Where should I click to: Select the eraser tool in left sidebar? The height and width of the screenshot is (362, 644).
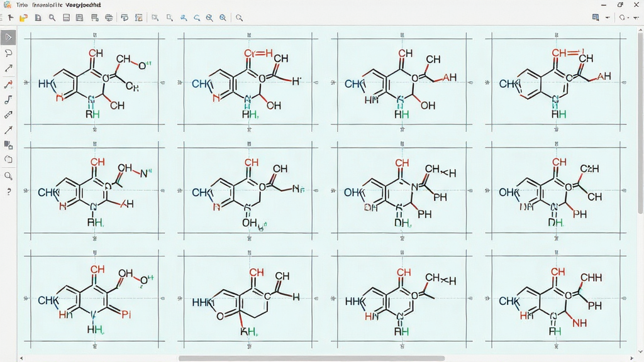(x=8, y=115)
